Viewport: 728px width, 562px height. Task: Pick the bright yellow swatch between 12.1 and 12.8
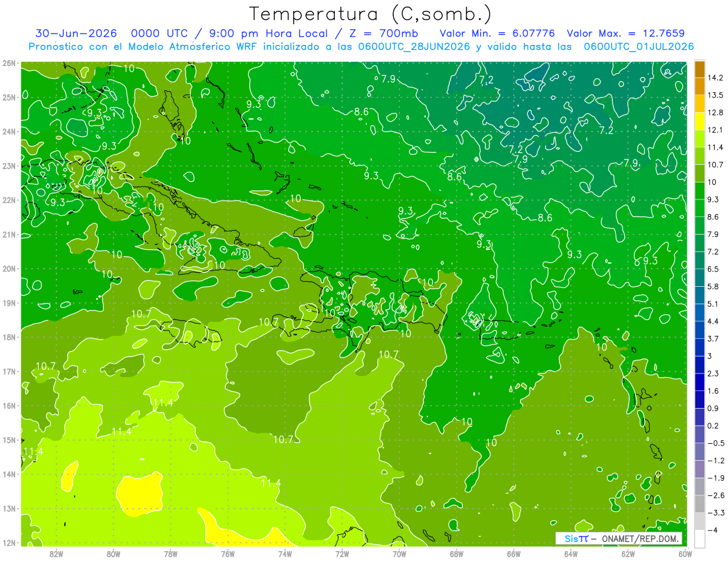[x=699, y=121]
